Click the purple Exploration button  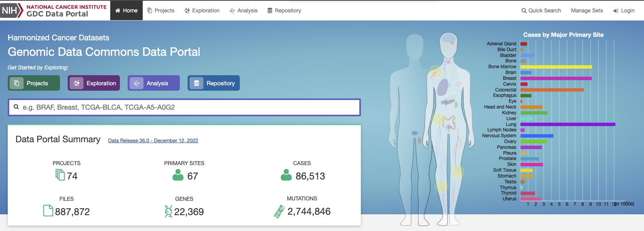coord(94,83)
